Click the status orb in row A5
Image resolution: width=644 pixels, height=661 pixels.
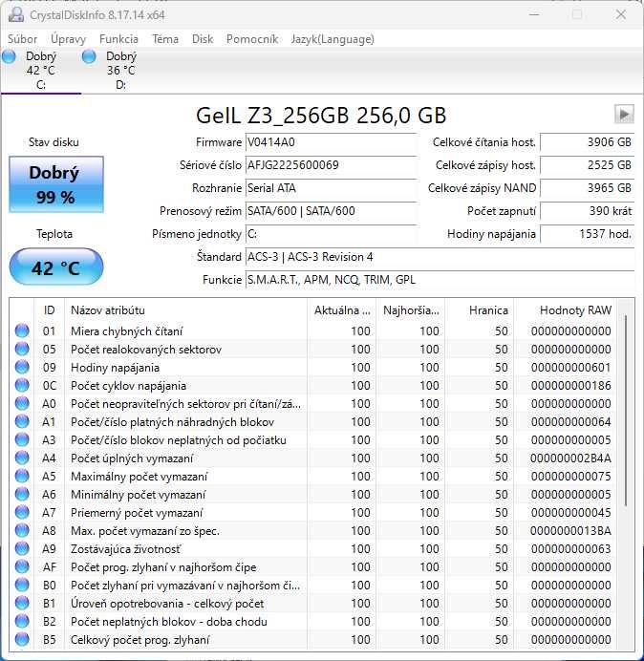tap(22, 476)
